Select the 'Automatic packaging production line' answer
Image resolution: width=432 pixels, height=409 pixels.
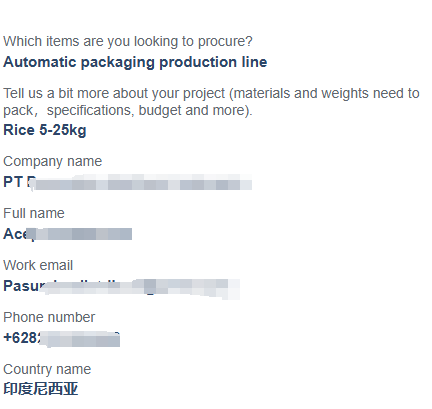135,62
